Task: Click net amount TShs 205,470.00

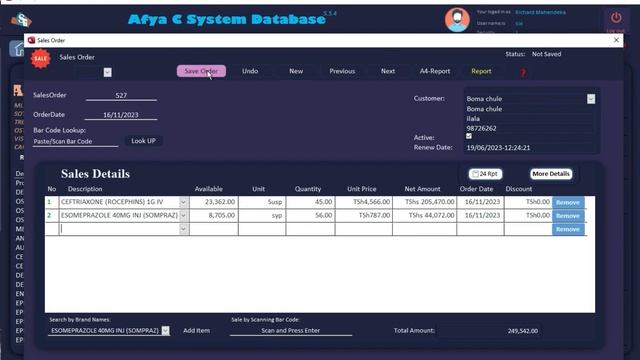Action: [424, 202]
